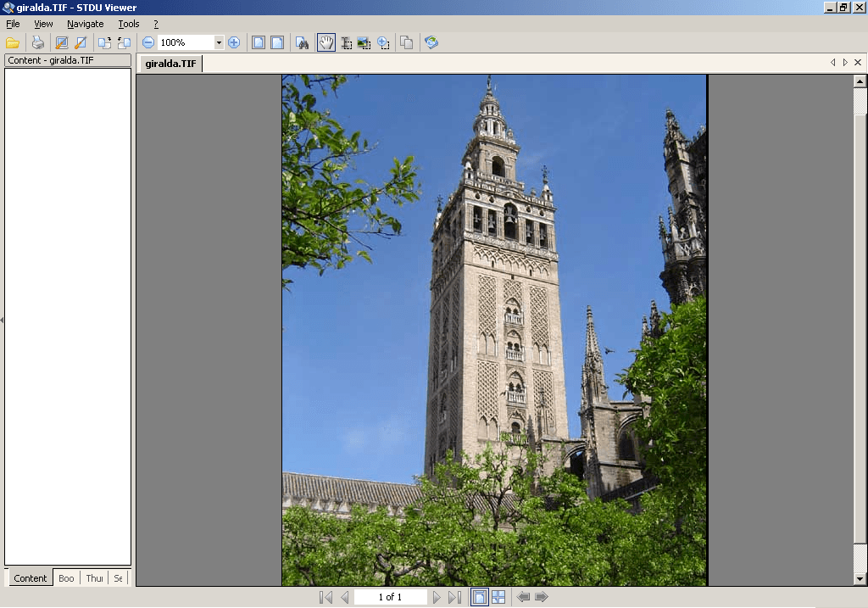Screen dimensions: 868x608
Task: Zoom in using the plus icon
Action: coord(235,42)
